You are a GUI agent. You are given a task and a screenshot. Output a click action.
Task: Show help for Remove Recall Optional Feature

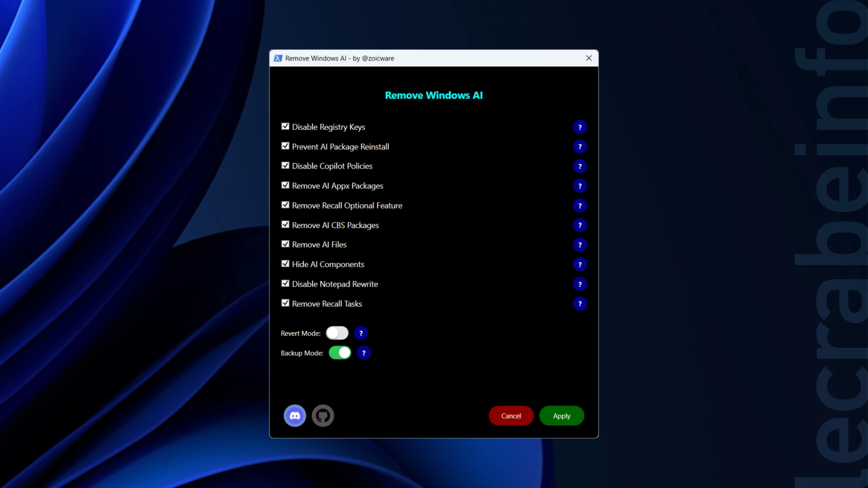click(580, 206)
